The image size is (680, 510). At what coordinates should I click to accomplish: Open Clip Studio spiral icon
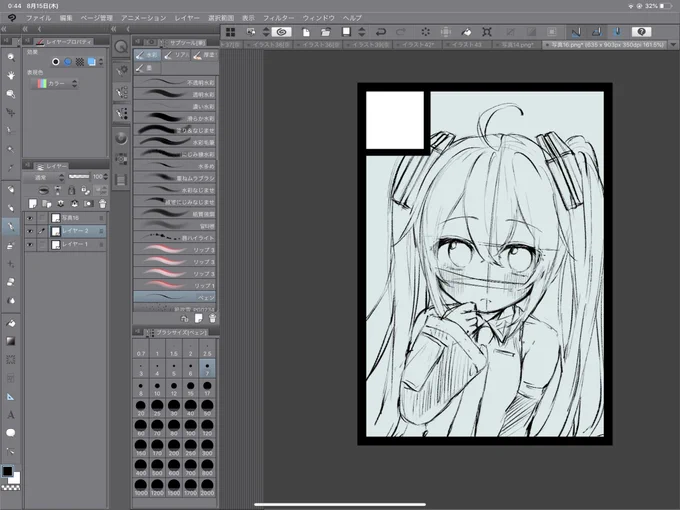pyautogui.click(x=281, y=32)
